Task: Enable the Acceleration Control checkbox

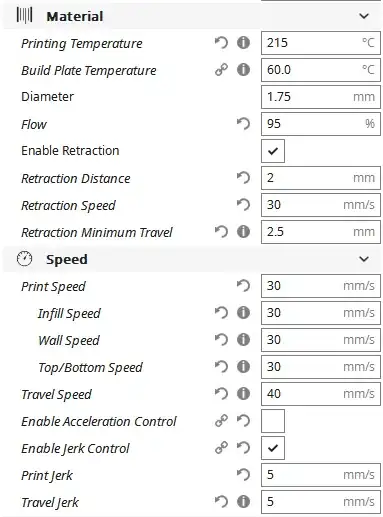Action: click(x=273, y=421)
